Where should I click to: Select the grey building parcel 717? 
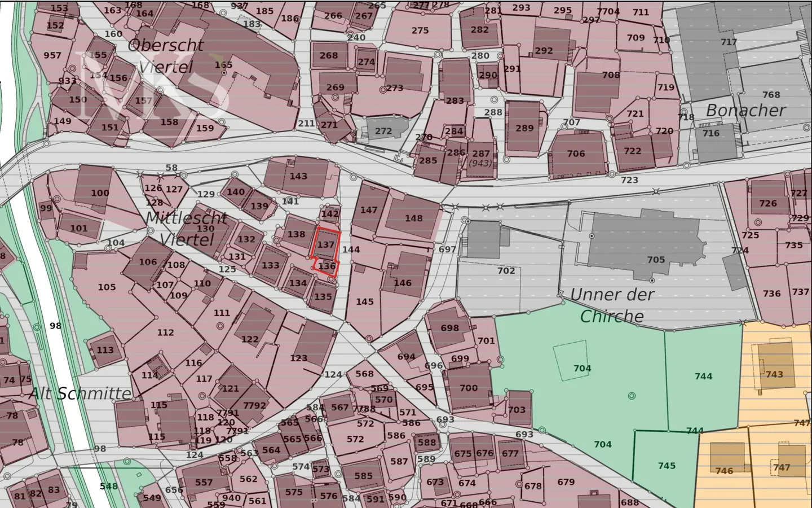[728, 42]
